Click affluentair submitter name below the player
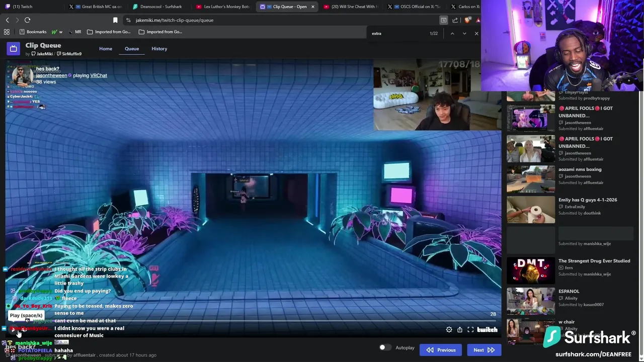 point(84,355)
